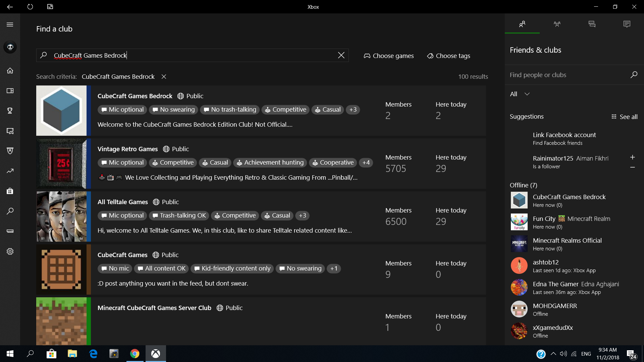Expand the All filter dropdown
This screenshot has height=362, width=644.
tap(520, 94)
